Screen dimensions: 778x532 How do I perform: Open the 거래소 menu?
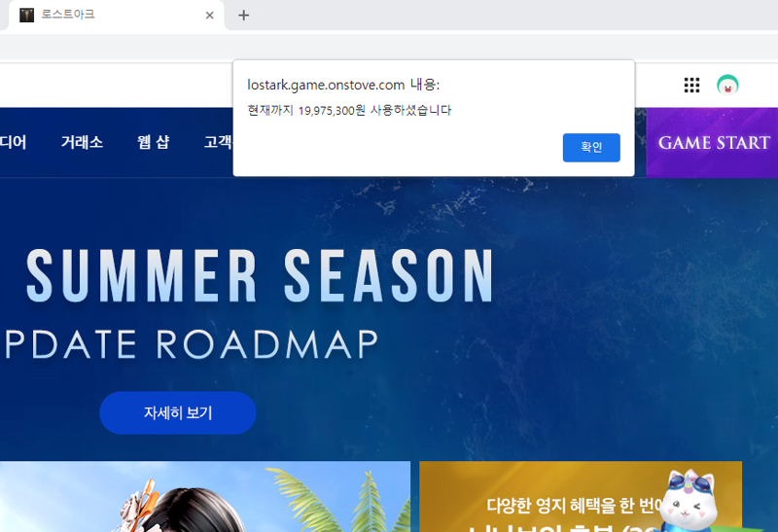pyautogui.click(x=82, y=142)
